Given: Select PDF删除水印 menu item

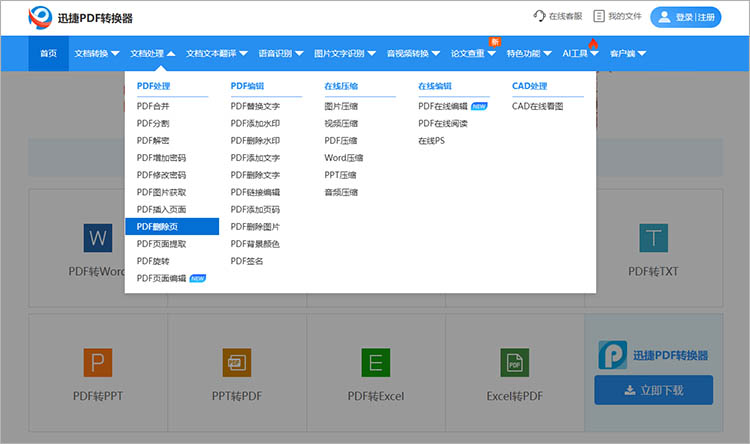Looking at the screenshot, I should 255,141.
